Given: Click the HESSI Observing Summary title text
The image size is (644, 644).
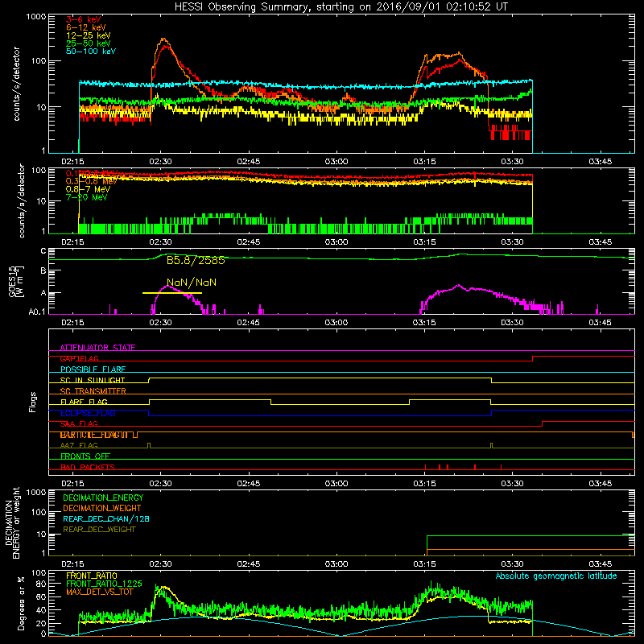Looking at the screenshot, I should (x=341, y=6).
